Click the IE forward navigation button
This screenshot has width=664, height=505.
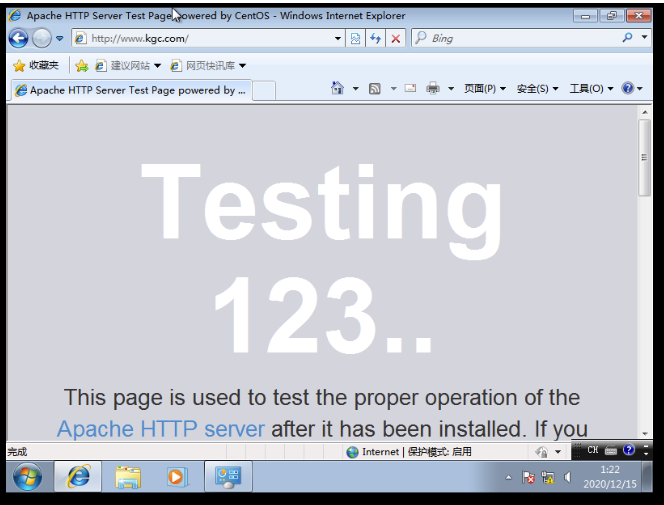[42, 39]
